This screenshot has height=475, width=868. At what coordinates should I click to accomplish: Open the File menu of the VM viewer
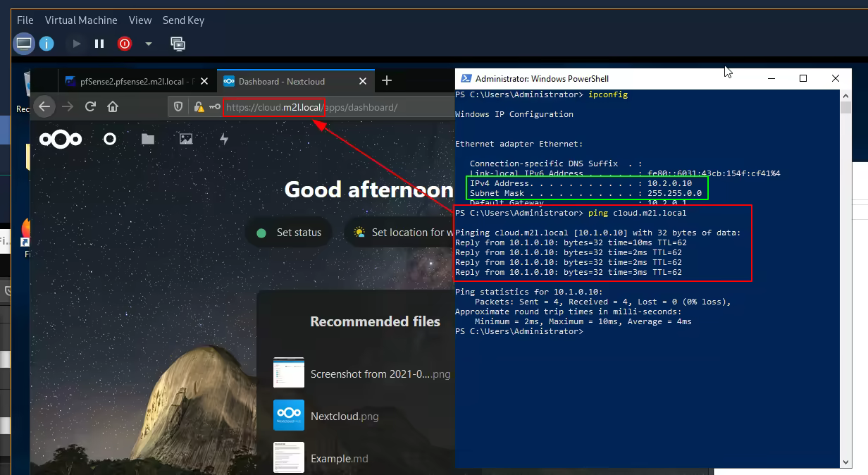[25, 20]
